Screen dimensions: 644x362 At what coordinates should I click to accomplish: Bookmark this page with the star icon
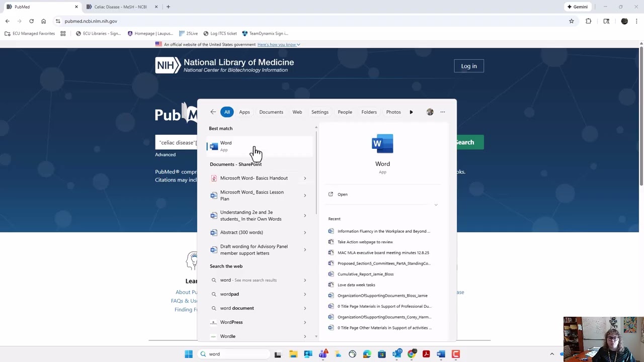572,21
